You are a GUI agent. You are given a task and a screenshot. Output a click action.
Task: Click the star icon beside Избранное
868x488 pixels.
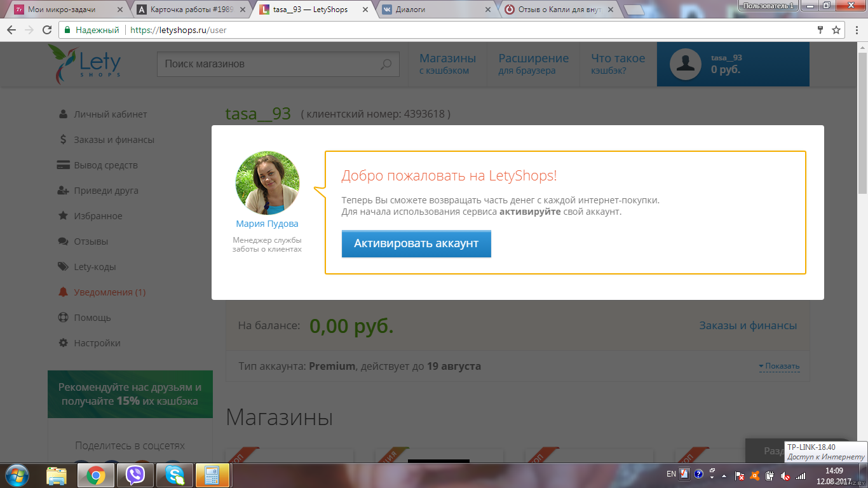pos(63,216)
